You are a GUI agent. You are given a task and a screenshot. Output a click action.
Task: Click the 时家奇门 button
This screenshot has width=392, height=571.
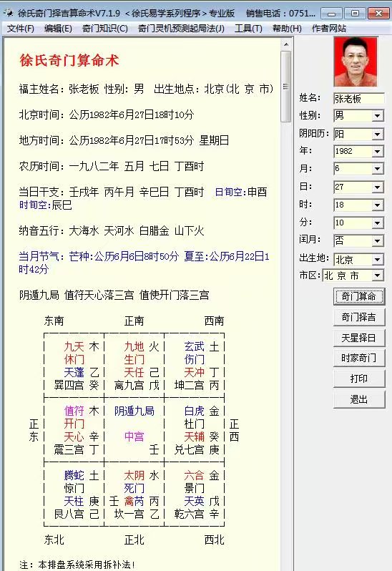click(x=359, y=358)
